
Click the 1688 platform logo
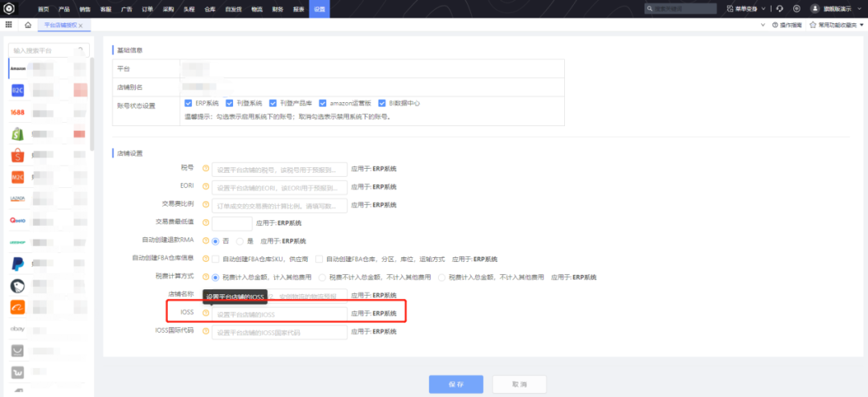[x=18, y=112]
